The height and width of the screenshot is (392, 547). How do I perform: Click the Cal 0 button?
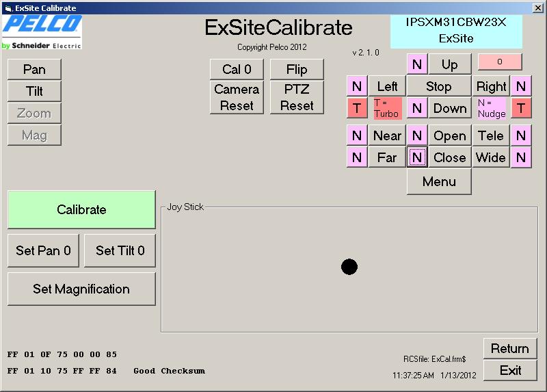[237, 69]
